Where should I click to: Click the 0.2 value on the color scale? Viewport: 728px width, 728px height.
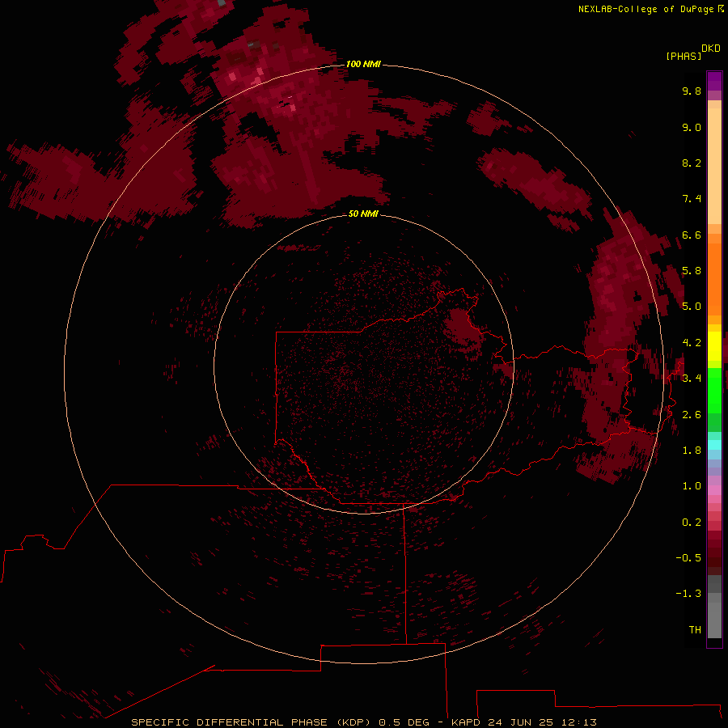click(692, 523)
